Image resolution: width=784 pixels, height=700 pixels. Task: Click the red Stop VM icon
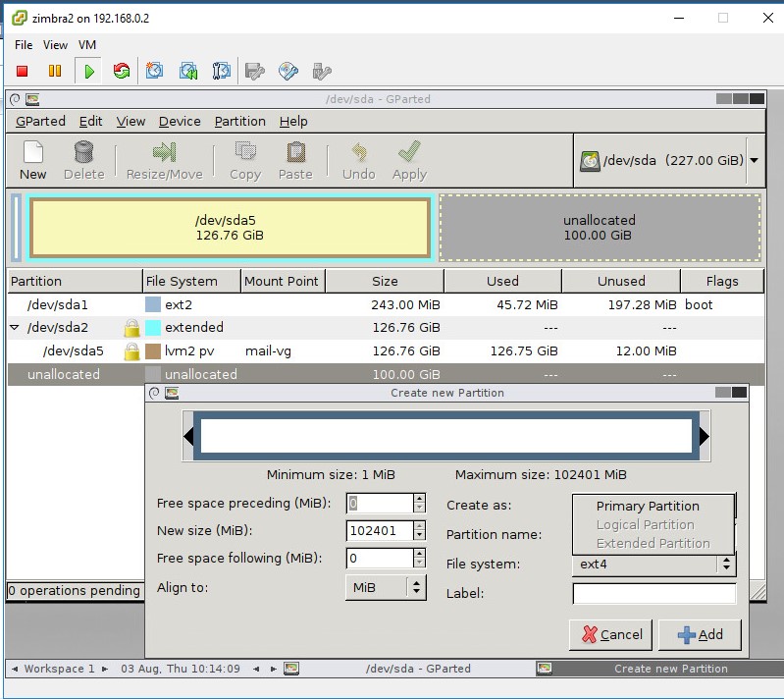pos(22,71)
